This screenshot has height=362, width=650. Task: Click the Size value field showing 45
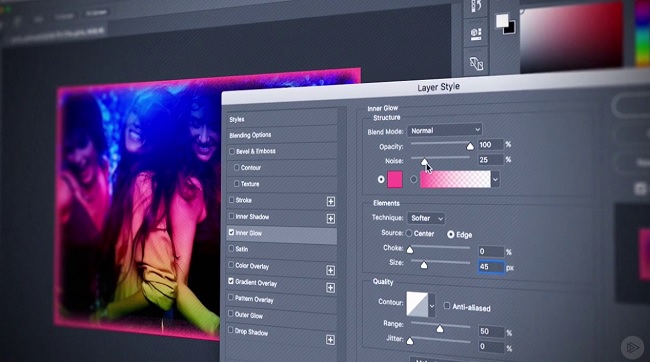point(491,267)
